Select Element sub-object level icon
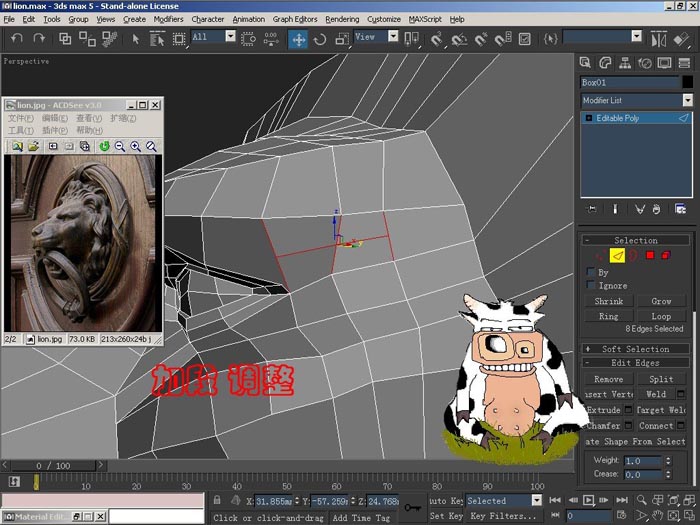 pyautogui.click(x=666, y=255)
